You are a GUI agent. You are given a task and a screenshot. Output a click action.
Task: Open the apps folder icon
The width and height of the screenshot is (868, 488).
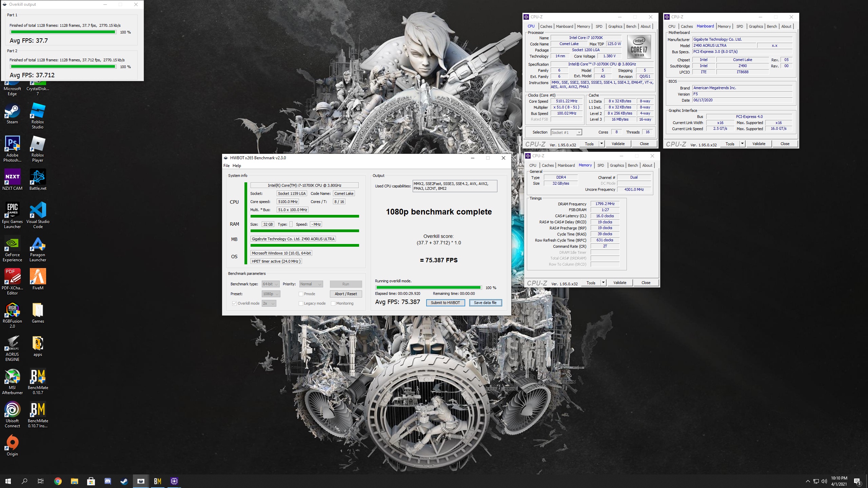pyautogui.click(x=38, y=346)
